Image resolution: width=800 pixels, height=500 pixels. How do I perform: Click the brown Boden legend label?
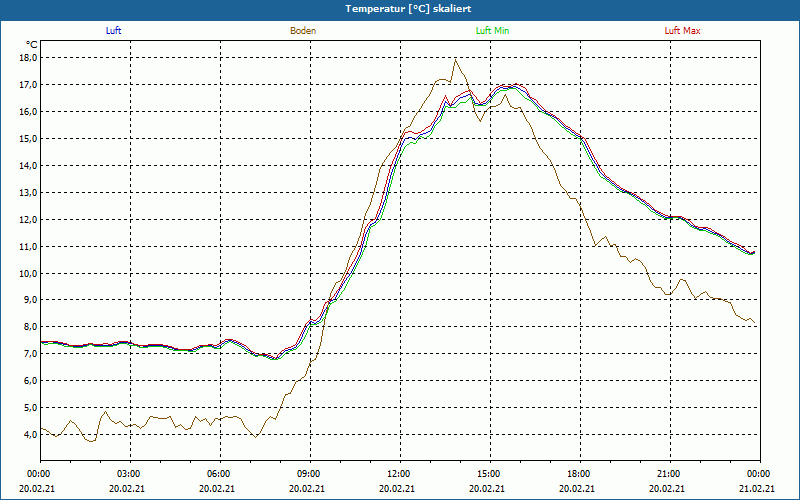pos(303,31)
